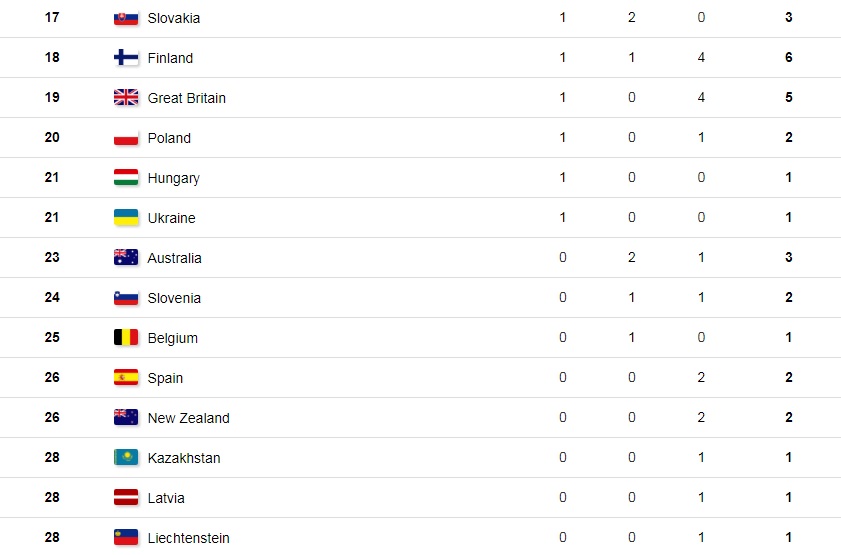Open the New Zealand country link
The width and height of the screenshot is (841, 555).
pos(188,418)
